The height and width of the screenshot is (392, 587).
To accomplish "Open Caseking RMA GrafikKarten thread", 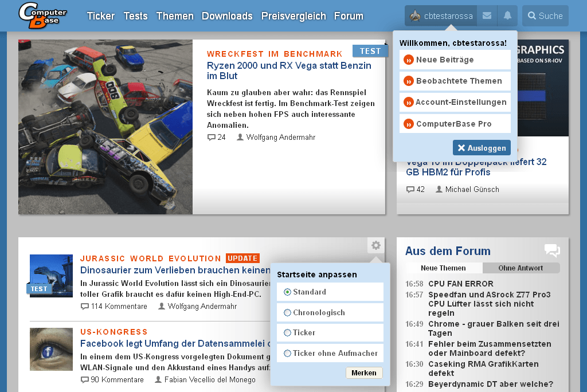I will tap(483, 369).
